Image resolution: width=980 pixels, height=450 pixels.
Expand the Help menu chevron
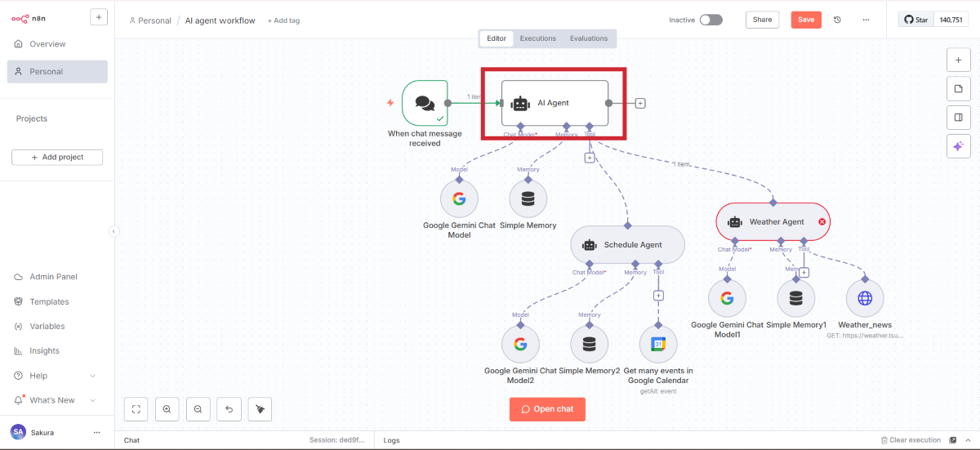(x=92, y=376)
